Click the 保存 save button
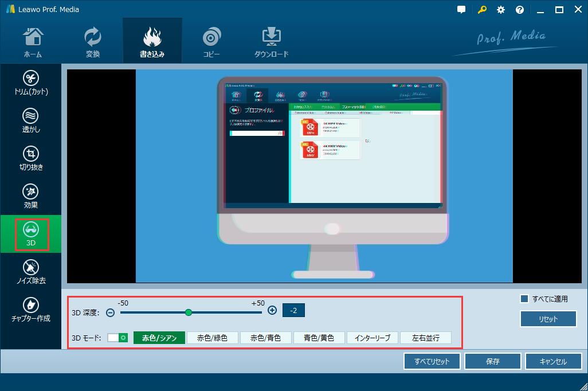588x391 pixels. tap(493, 361)
